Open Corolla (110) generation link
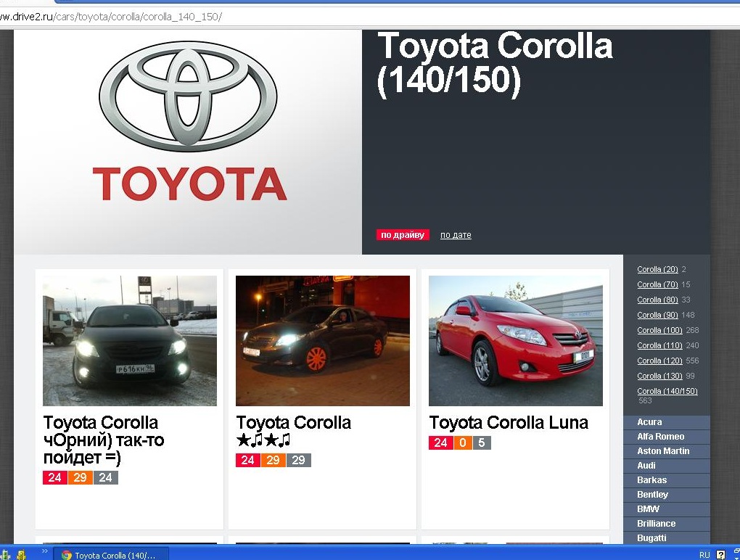Image resolution: width=740 pixels, height=560 pixels. click(659, 345)
